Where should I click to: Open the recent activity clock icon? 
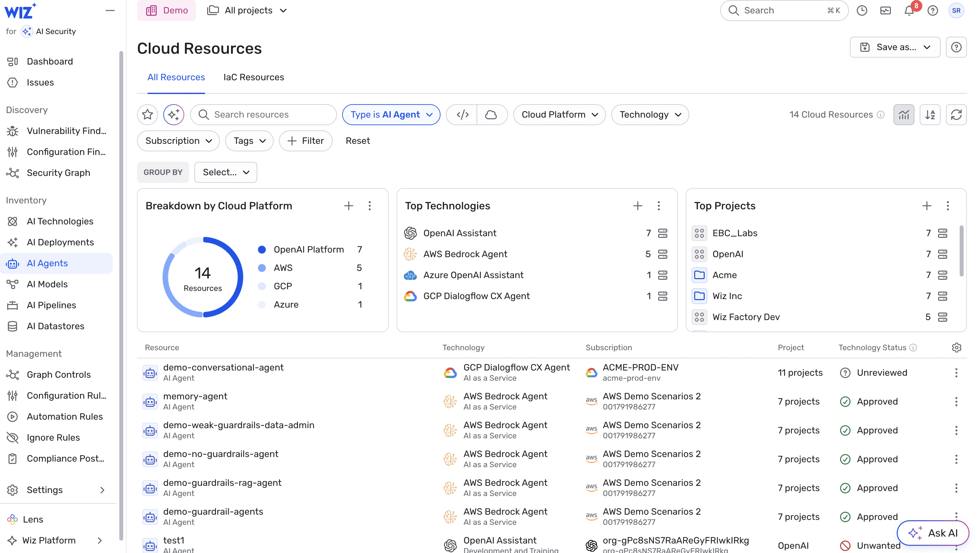pos(862,10)
